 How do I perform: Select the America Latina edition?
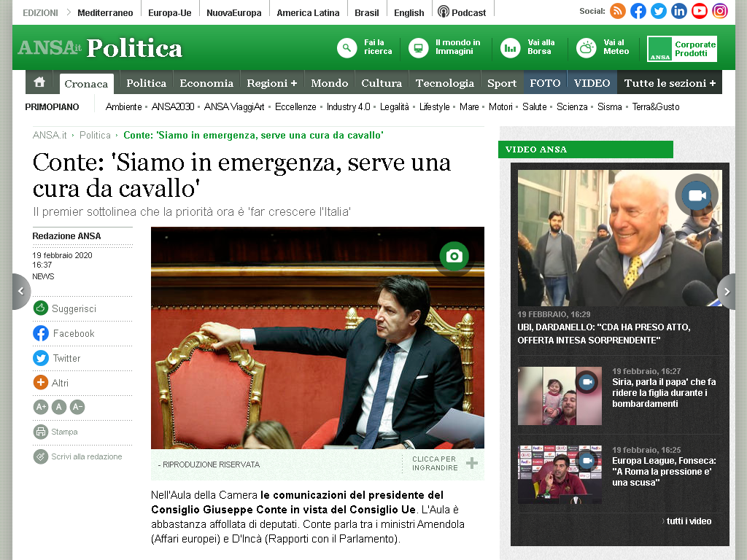click(309, 13)
